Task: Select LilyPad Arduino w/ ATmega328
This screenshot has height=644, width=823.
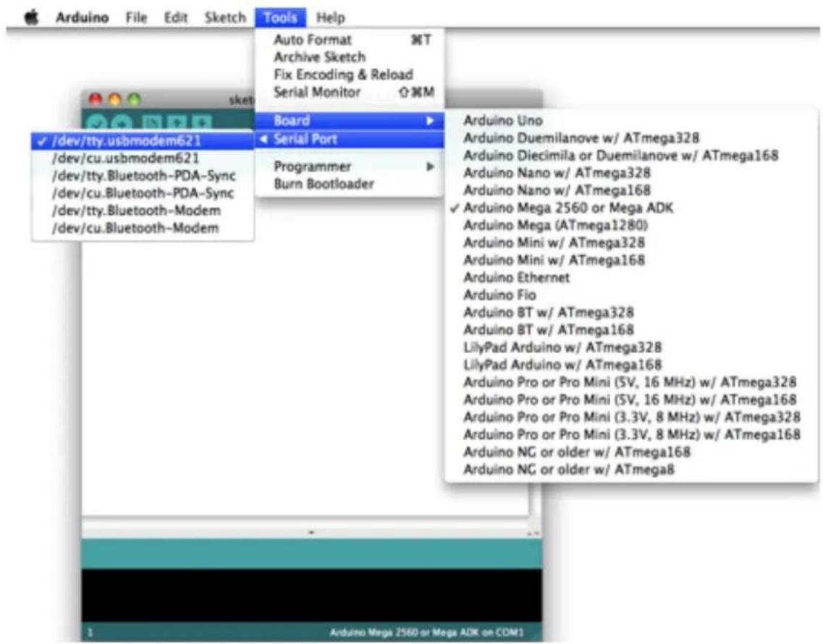Action: coord(631,347)
